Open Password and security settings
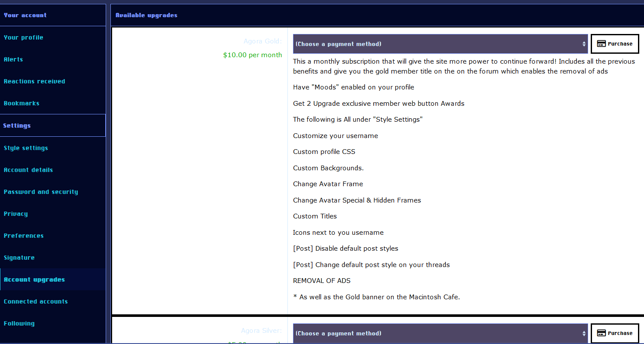 (41, 192)
